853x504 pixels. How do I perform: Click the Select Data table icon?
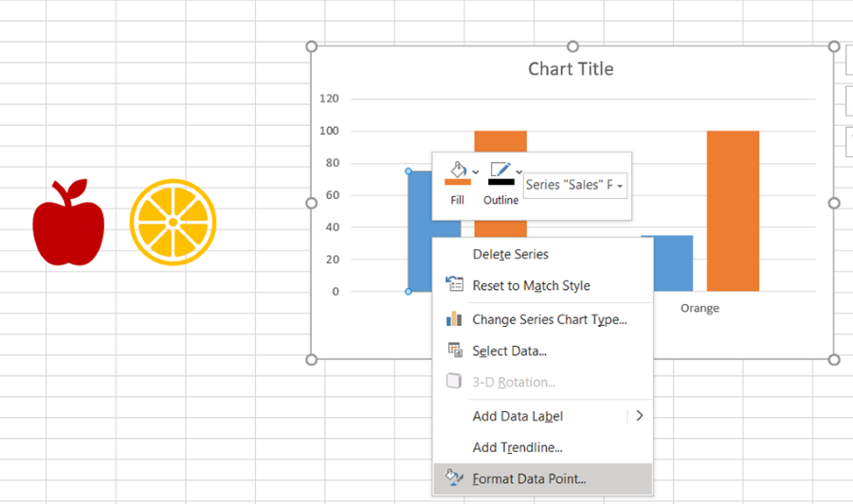[455, 351]
